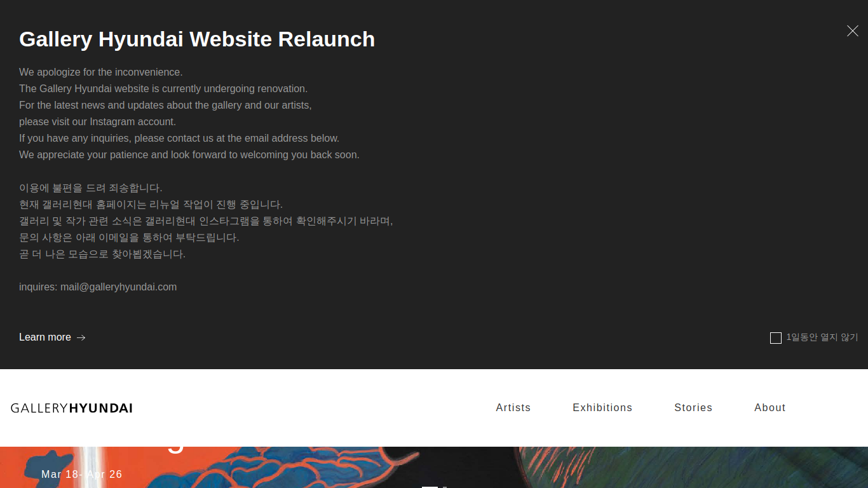Open the Stories menu

693,408
